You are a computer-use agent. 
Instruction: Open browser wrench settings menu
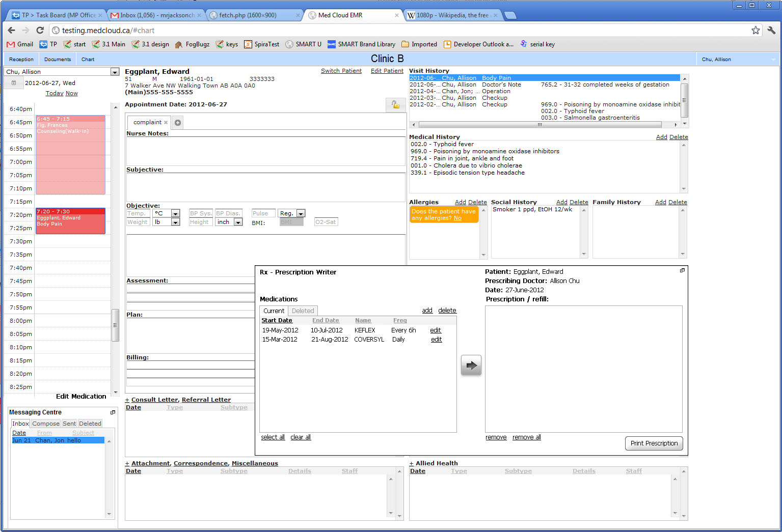771,30
